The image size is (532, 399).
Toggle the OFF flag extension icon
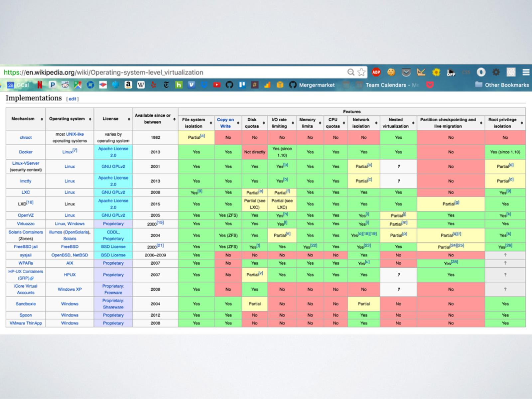pyautogui.click(x=451, y=72)
